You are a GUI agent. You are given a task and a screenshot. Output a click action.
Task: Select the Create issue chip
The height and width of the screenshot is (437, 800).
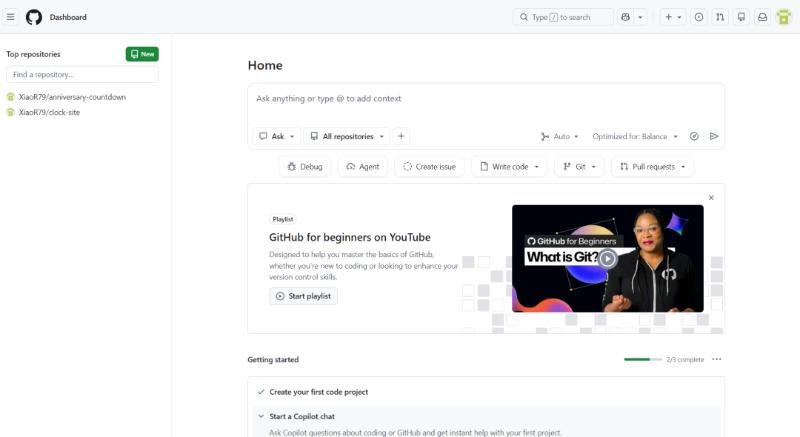click(429, 167)
